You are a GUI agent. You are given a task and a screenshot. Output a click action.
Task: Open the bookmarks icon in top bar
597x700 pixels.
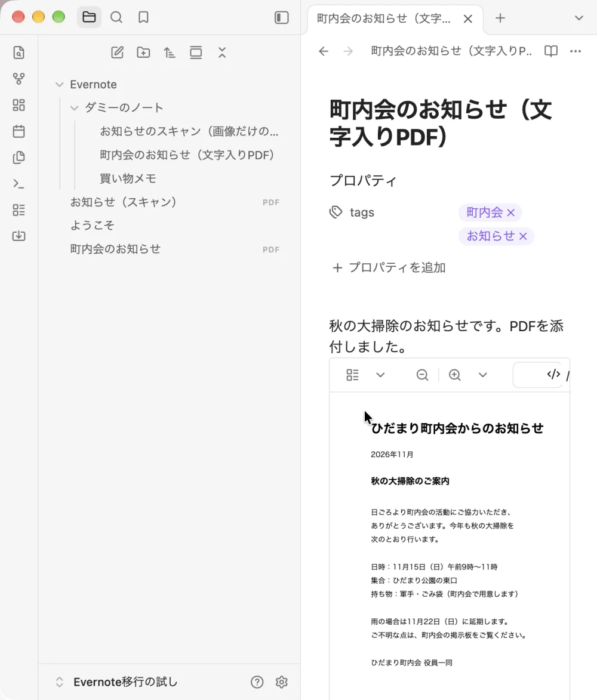click(143, 17)
